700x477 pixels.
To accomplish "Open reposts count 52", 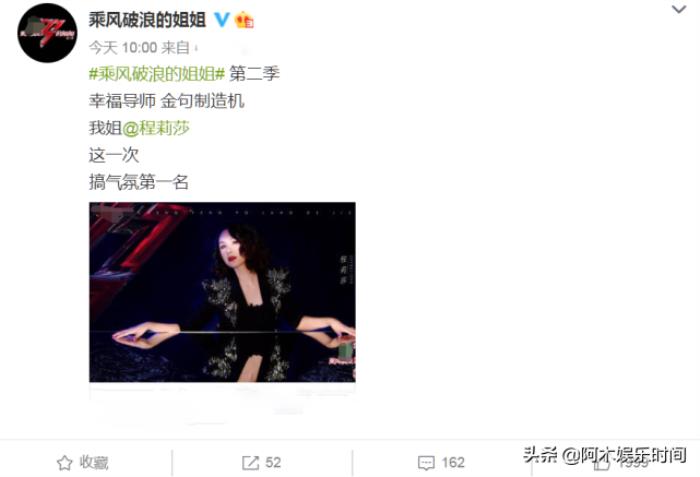I will point(273,463).
